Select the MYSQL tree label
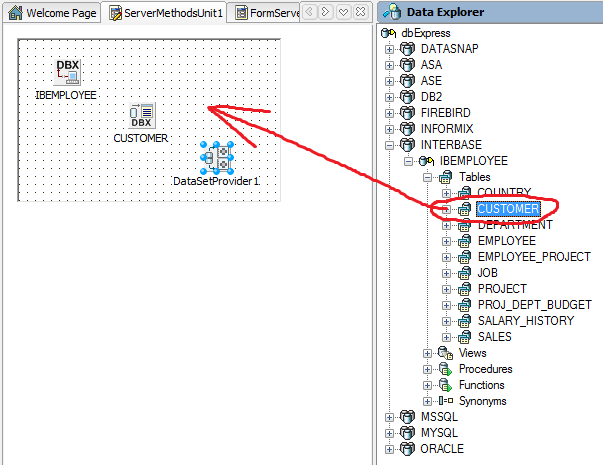 click(x=439, y=433)
